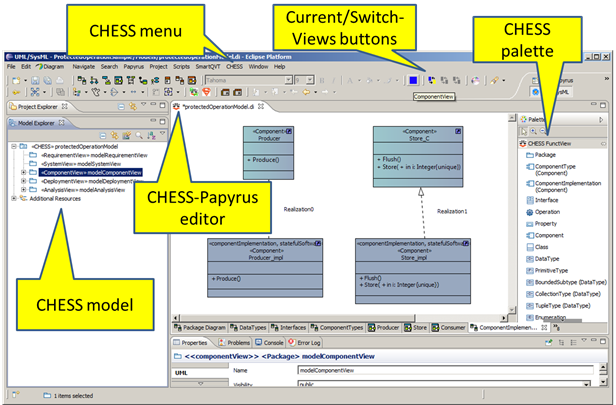The width and height of the screenshot is (616, 405).
Task: Toggle Italic text formatting
Action: [334, 81]
